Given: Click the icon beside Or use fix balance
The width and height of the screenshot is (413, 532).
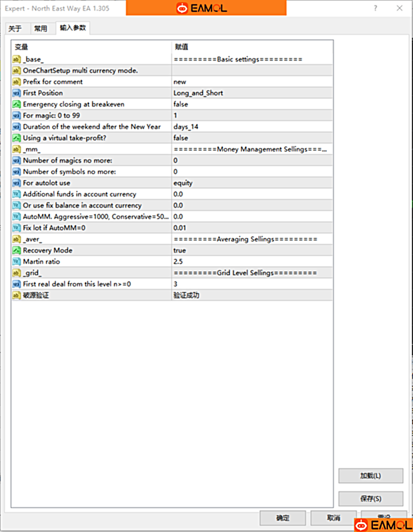Looking at the screenshot, I should tap(17, 206).
